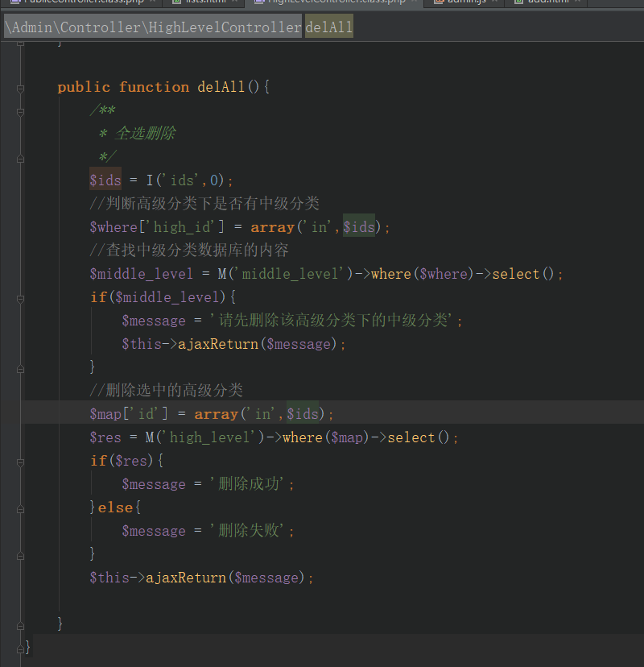Screen dimensions: 644x667
Task: Fold at the delAll closing brace marker
Action: point(20,626)
